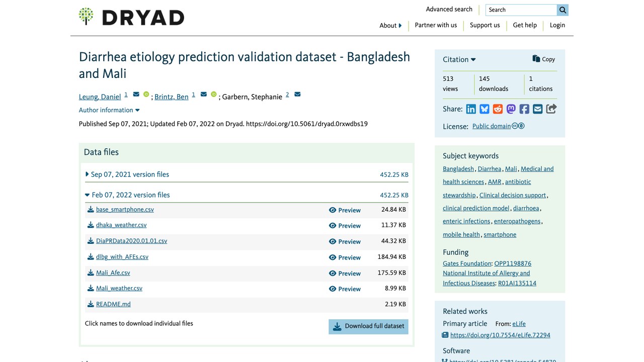Open the Citation format dropdown
The image size is (644, 362).
459,59
